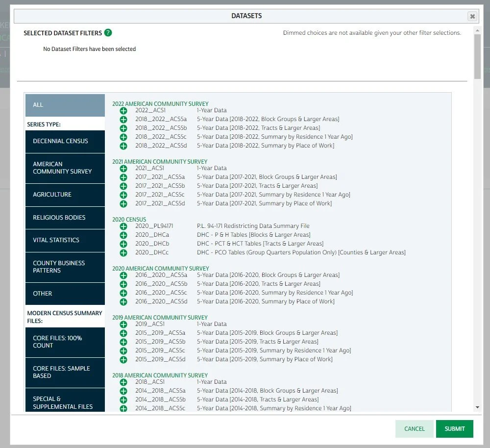The height and width of the screenshot is (448, 490).
Task: Click the 'P.L. 94-171 Redistricting Data Summary File' description
Action: (253, 226)
